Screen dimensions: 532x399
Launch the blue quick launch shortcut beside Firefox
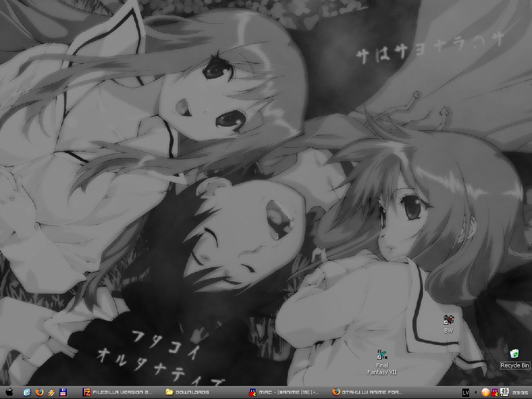(27, 393)
